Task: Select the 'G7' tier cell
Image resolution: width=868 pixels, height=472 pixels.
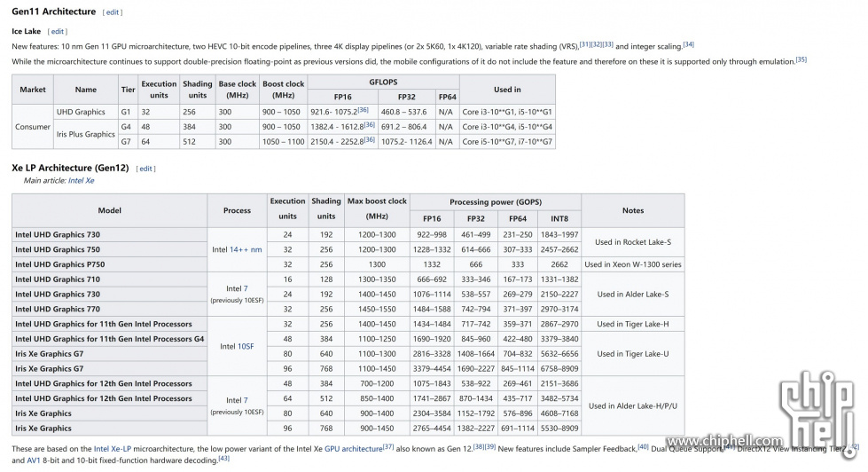Action: 128,142
